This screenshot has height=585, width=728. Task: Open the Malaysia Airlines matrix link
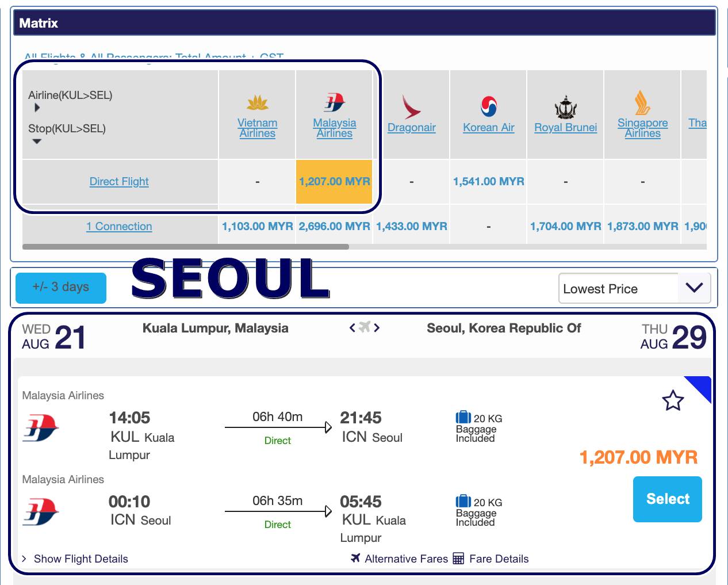[x=335, y=128]
